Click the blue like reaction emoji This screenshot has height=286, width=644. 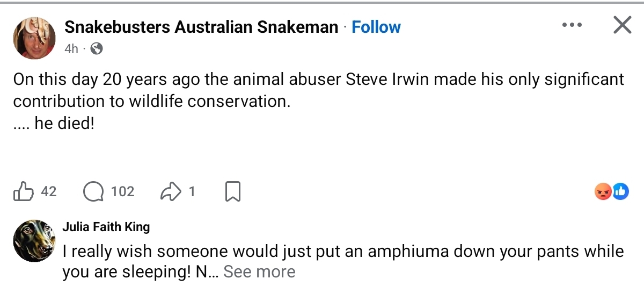tap(620, 191)
